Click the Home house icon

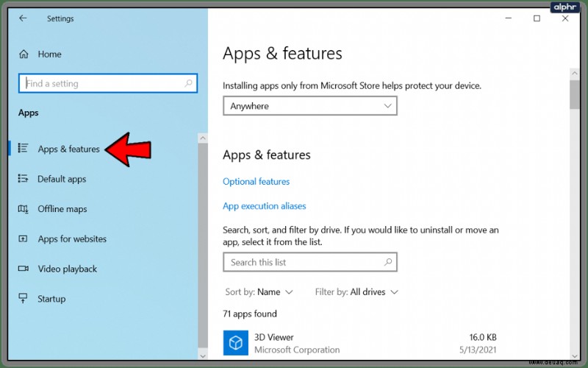pyautogui.click(x=24, y=54)
